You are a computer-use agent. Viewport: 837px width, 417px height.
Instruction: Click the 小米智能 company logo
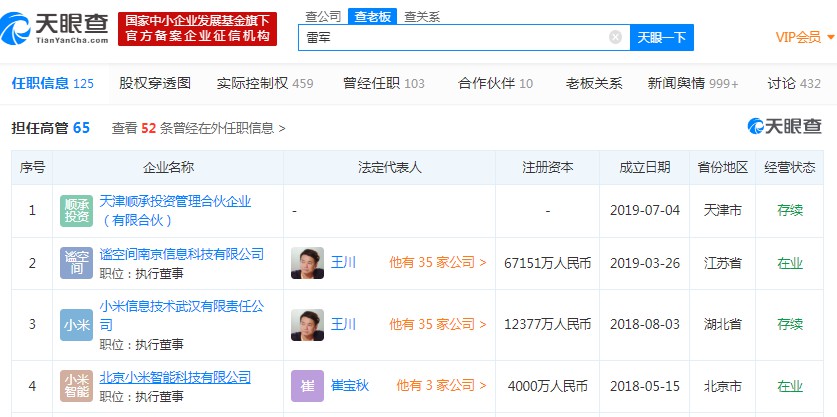point(76,386)
